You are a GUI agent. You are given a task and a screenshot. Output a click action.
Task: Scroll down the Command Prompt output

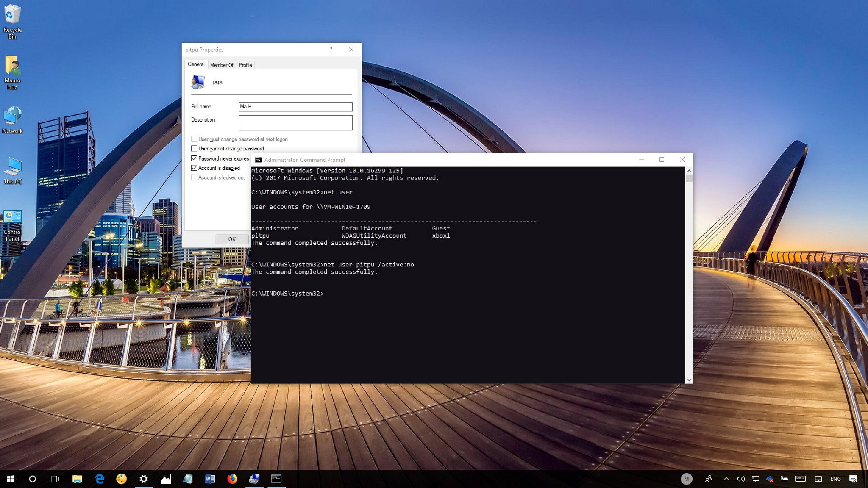point(688,380)
